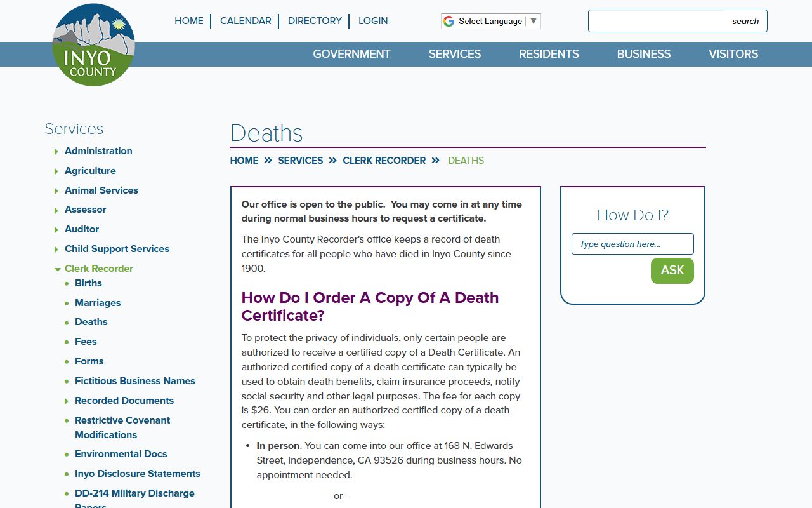Open the CALENDAR link
812x508 pixels.
pyautogui.click(x=246, y=21)
